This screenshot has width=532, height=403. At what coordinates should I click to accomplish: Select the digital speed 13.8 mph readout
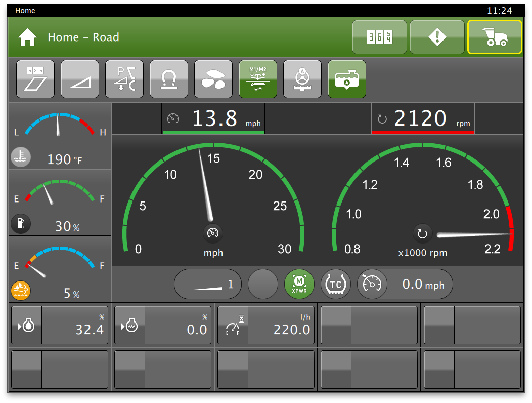coord(213,118)
